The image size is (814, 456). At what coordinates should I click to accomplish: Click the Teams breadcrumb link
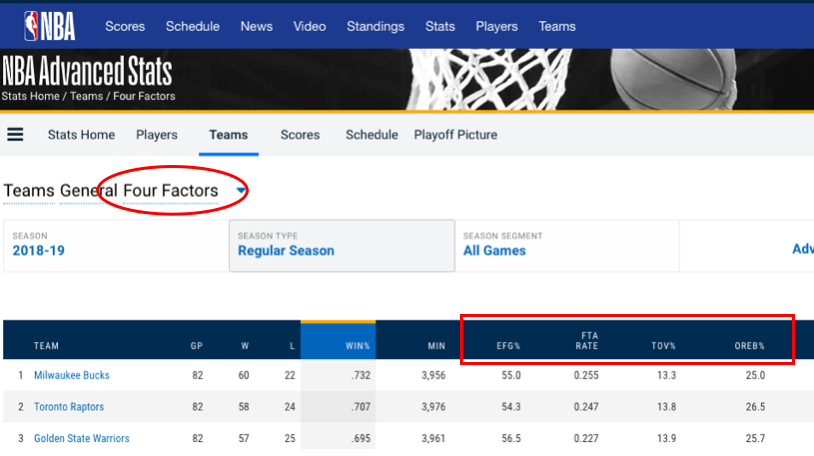tap(85, 97)
